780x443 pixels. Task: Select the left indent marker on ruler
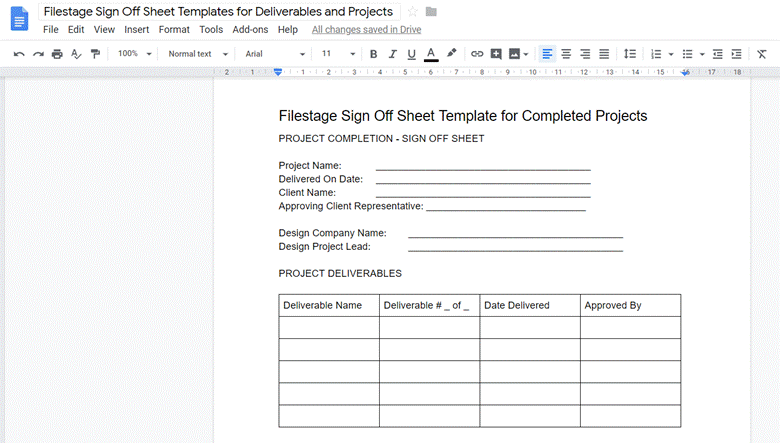278,73
